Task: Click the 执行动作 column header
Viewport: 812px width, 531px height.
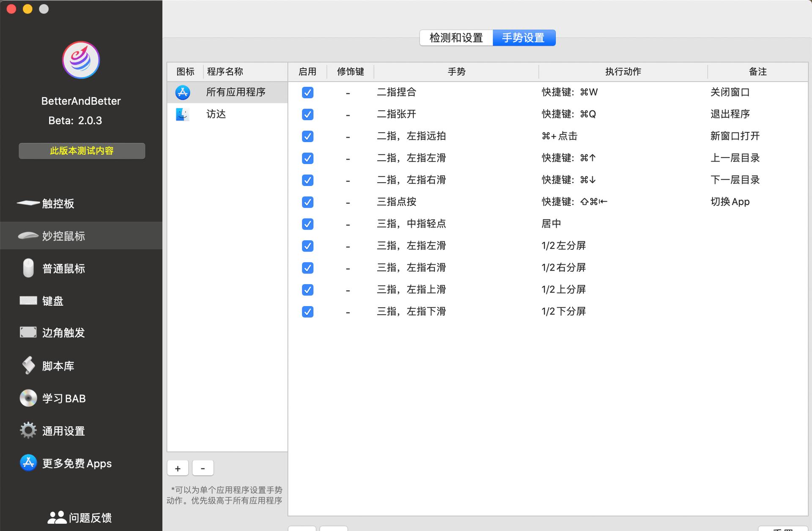Action: pos(623,71)
